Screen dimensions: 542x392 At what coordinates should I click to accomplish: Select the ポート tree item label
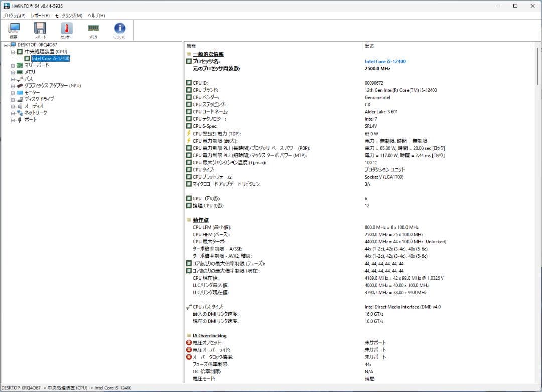[x=31, y=120]
